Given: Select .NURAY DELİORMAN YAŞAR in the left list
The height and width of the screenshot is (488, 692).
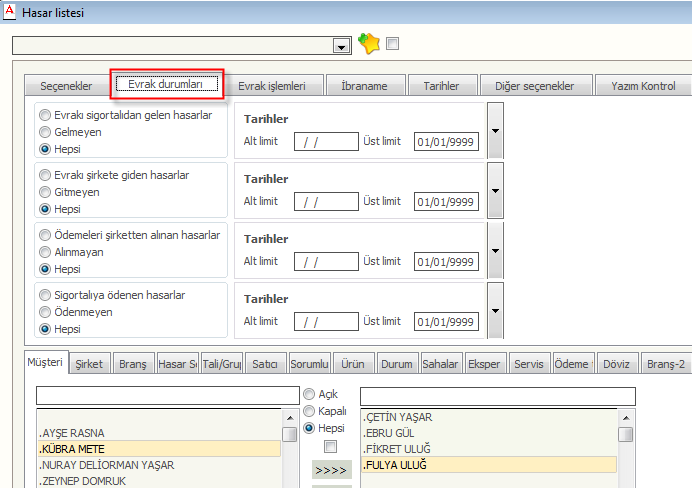Looking at the screenshot, I should click(x=105, y=465).
